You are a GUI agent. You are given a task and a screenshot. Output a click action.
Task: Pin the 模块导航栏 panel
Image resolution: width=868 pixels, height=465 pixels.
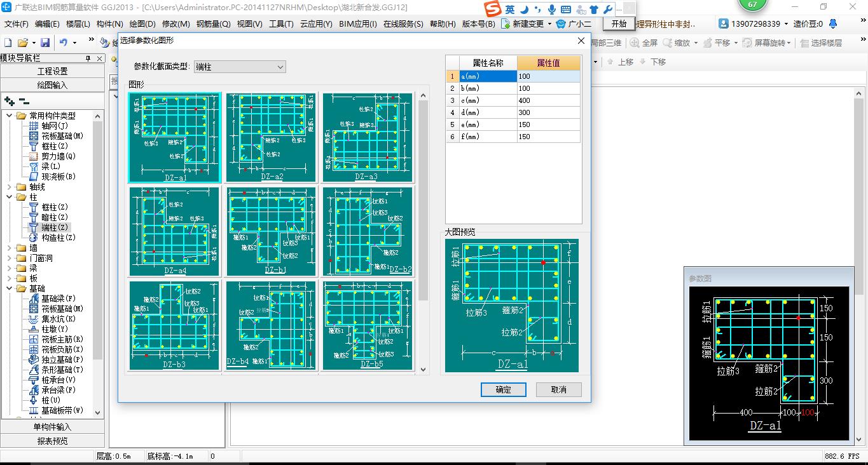click(x=88, y=58)
